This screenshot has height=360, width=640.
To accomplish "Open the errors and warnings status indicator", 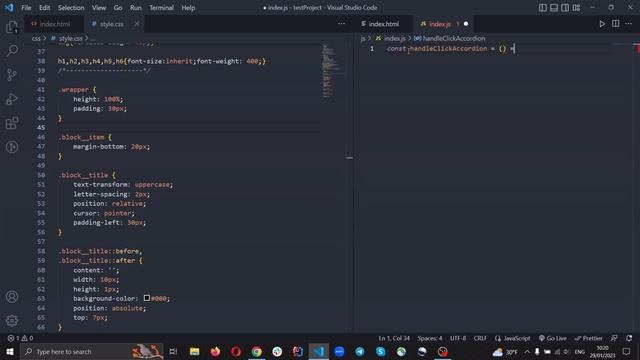I will coord(20,338).
